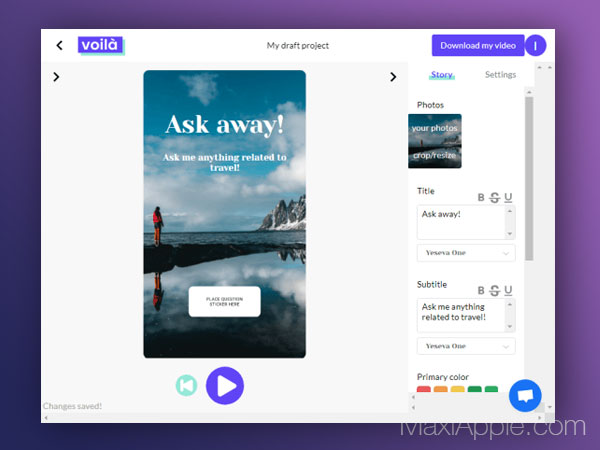600x450 pixels.
Task: Edit the Subtitle text field
Action: point(466,315)
